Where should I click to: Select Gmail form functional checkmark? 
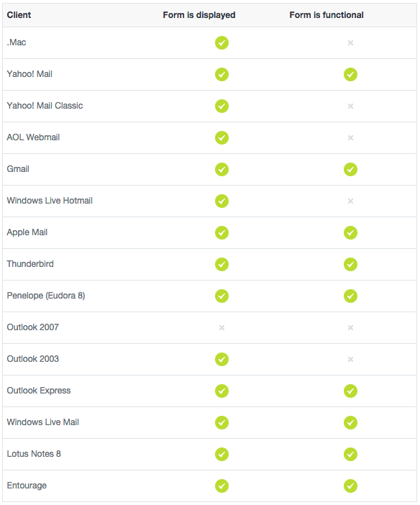(350, 169)
